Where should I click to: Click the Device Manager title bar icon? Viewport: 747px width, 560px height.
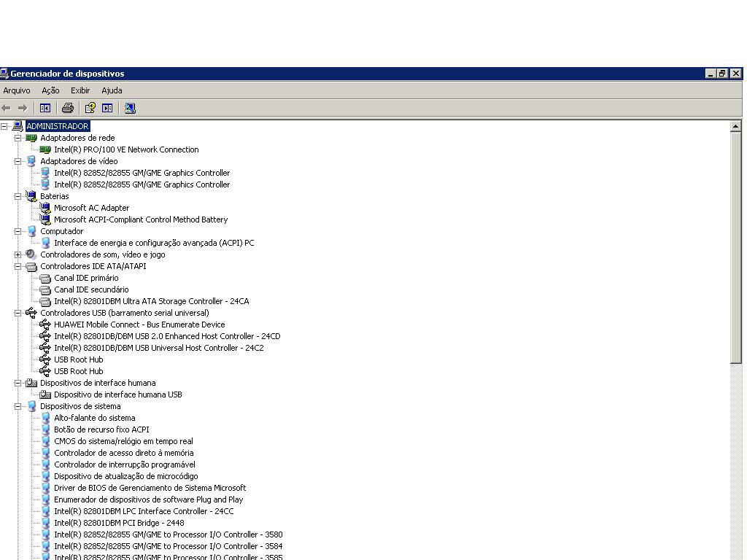tap(4, 74)
